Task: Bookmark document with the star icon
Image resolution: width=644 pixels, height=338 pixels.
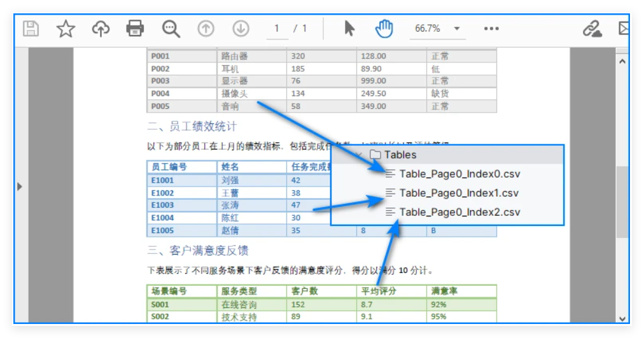Action: (66, 29)
